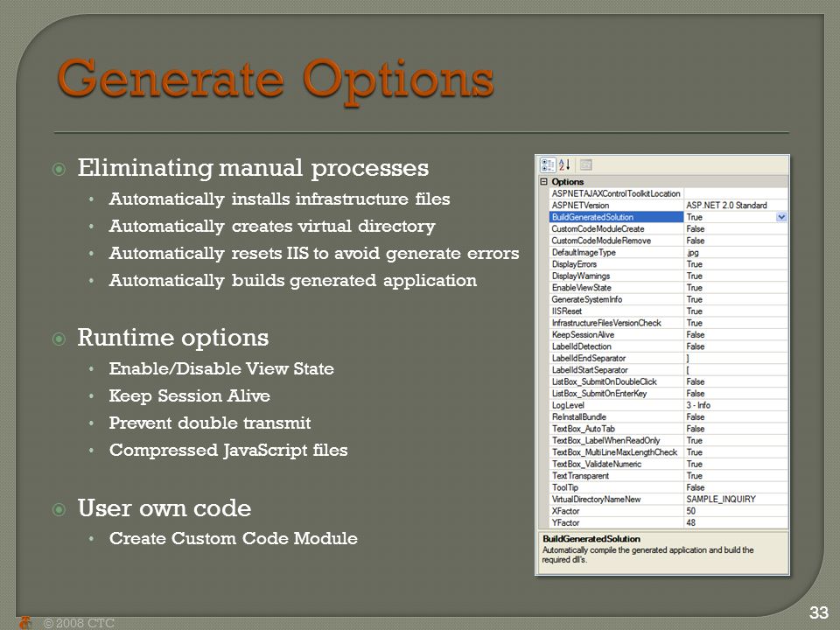Screen dimensions: 840x630
Task: Click the jpg value of DefaultImageType
Action: pos(692,252)
